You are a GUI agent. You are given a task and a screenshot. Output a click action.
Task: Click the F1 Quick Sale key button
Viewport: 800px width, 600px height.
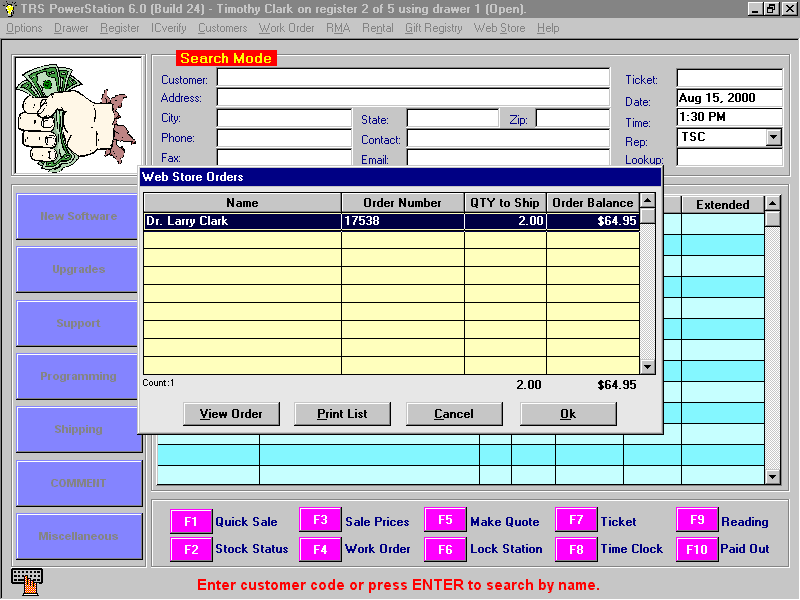(x=191, y=521)
